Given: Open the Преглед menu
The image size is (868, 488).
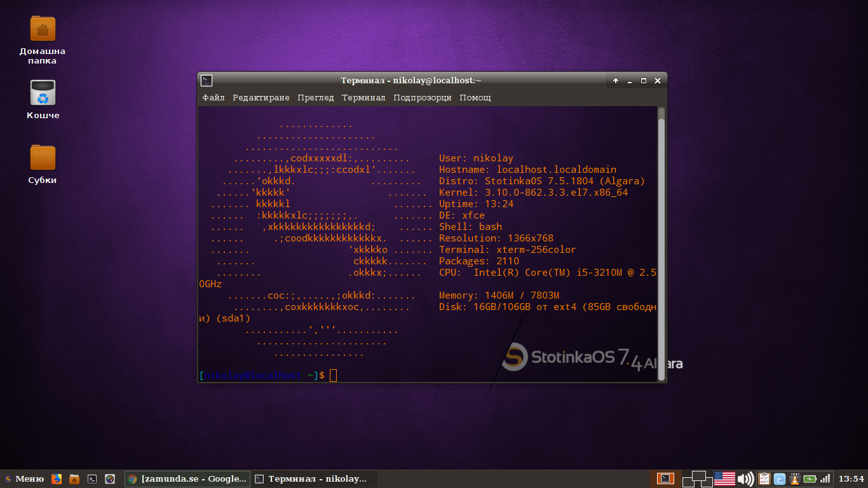Looking at the screenshot, I should [x=316, y=98].
